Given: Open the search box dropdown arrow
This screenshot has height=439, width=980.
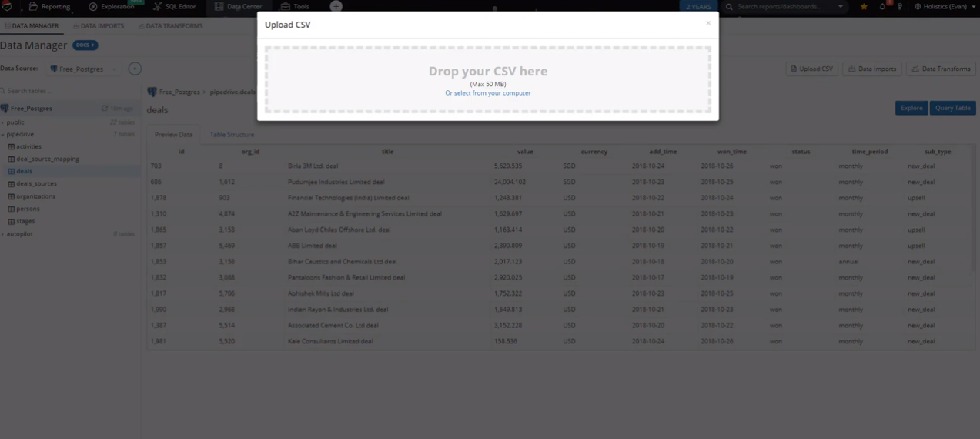Looking at the screenshot, I should pos(841,6).
